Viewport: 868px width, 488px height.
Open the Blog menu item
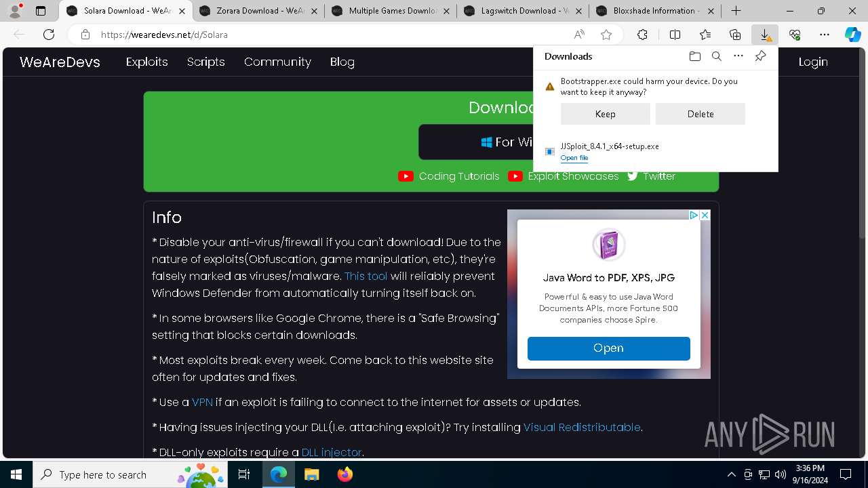[342, 62]
